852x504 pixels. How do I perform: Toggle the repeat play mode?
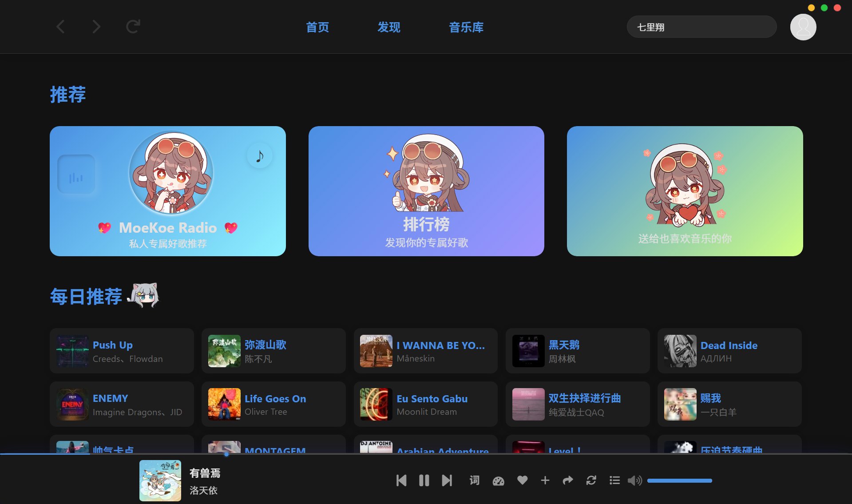click(x=591, y=480)
